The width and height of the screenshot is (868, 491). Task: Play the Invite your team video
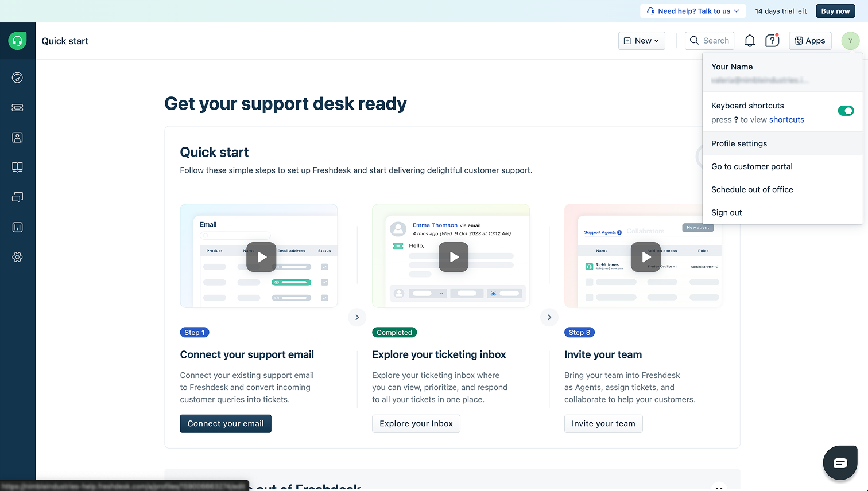646,257
